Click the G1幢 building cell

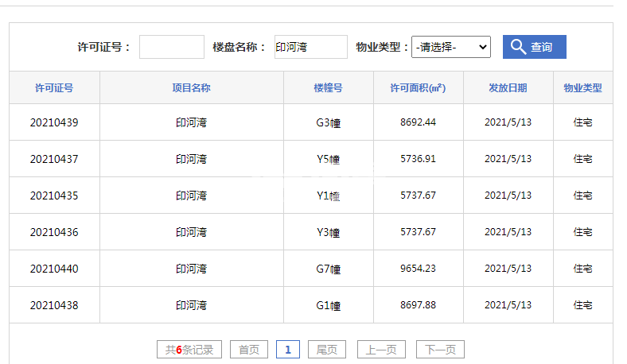(x=329, y=306)
